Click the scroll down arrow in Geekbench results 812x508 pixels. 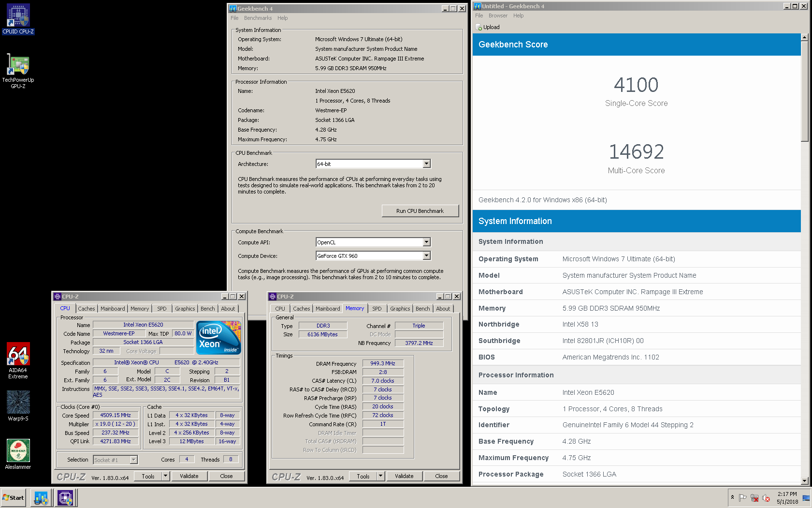coord(804,481)
